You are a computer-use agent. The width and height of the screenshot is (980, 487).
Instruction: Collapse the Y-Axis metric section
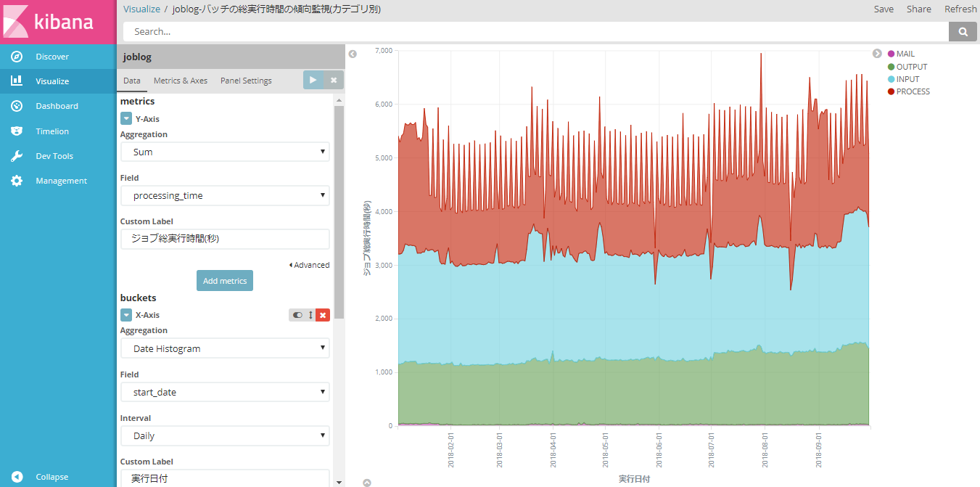point(126,118)
